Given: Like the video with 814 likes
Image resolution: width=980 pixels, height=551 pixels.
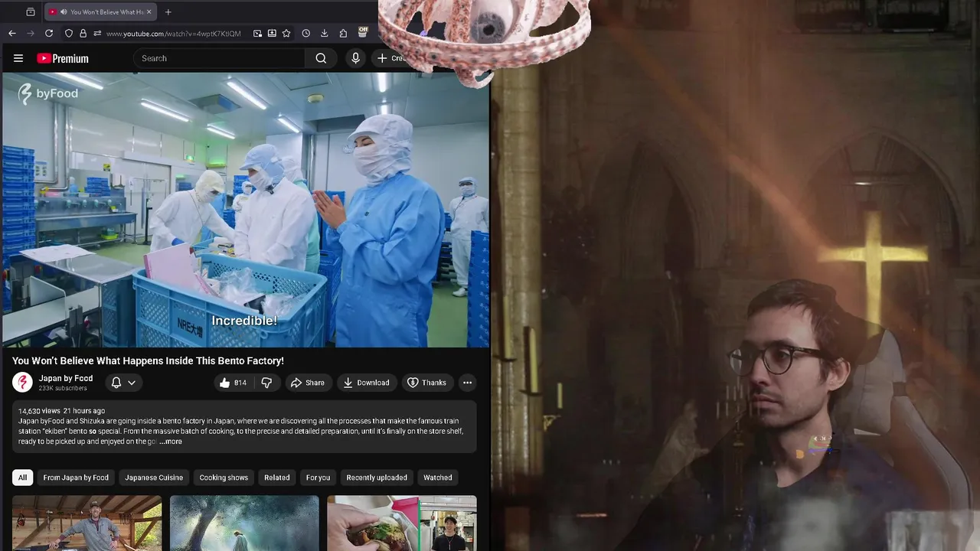Looking at the screenshot, I should click(233, 383).
